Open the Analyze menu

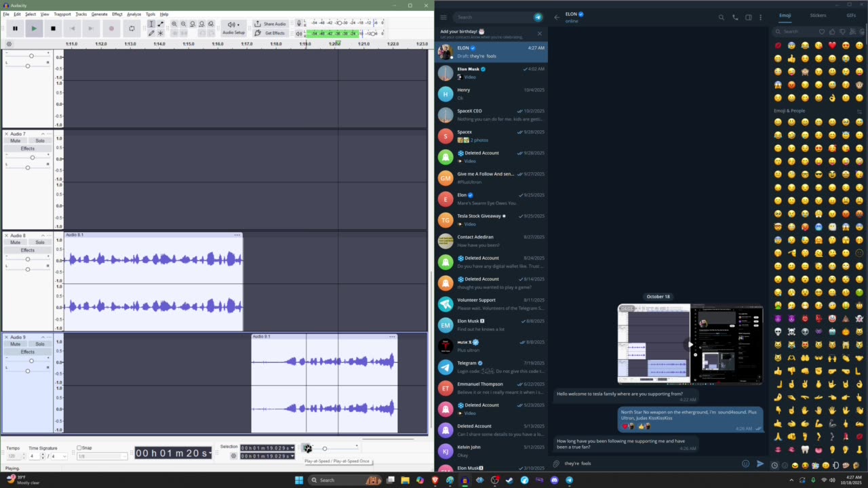click(134, 14)
